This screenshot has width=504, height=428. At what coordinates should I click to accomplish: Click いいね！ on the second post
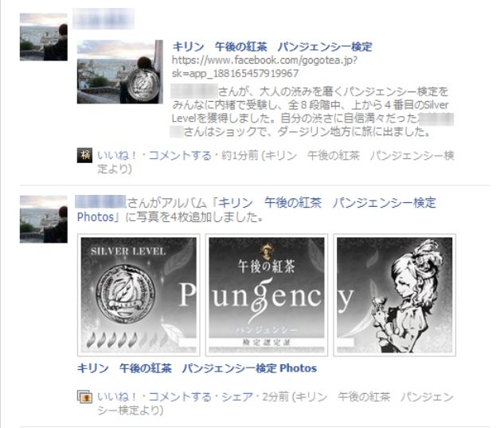tap(117, 397)
